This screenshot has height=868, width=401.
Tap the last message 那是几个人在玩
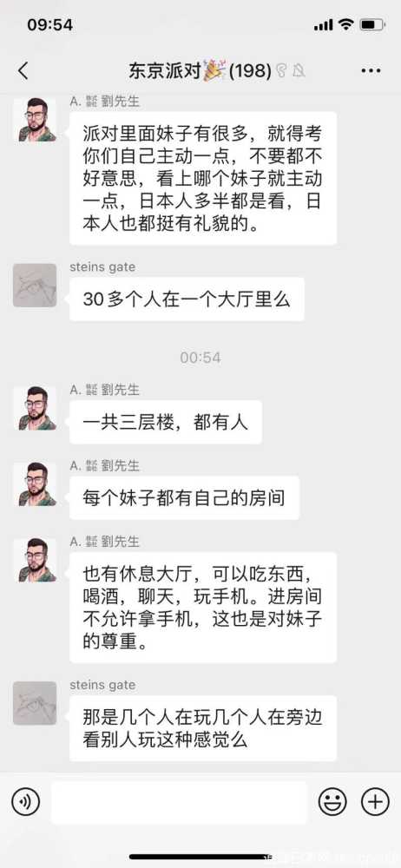(x=203, y=728)
